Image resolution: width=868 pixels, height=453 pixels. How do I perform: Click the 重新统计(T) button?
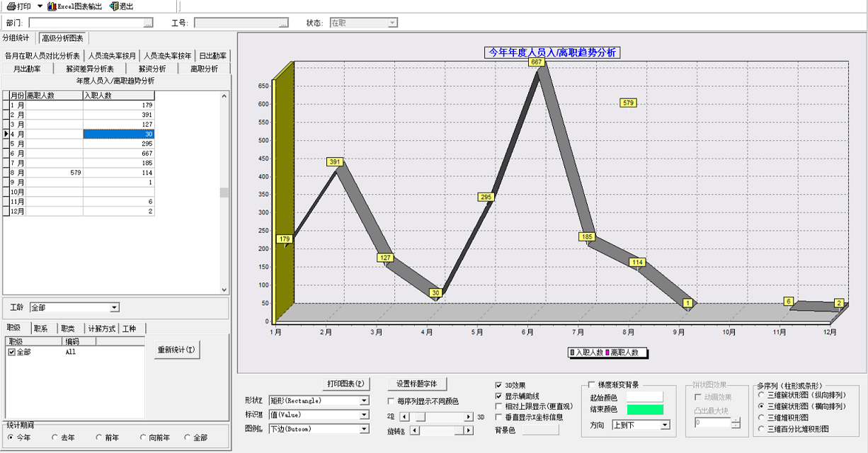tap(178, 350)
